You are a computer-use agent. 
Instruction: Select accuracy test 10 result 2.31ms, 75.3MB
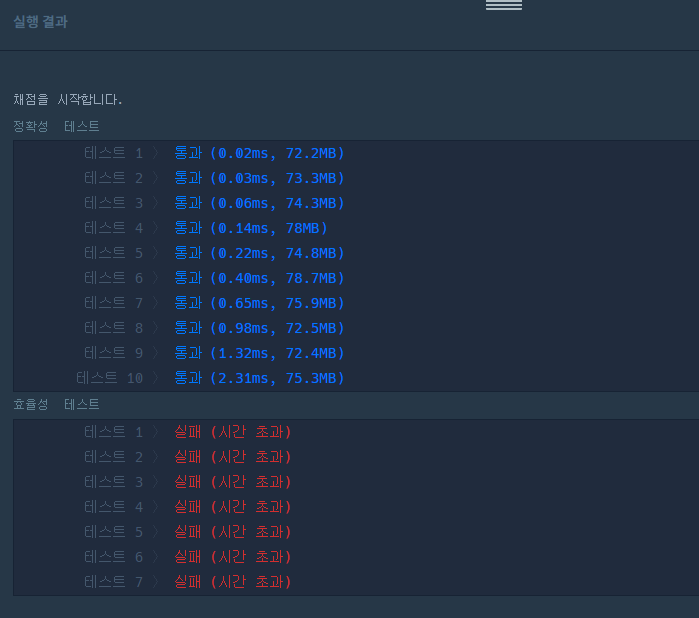(x=259, y=378)
